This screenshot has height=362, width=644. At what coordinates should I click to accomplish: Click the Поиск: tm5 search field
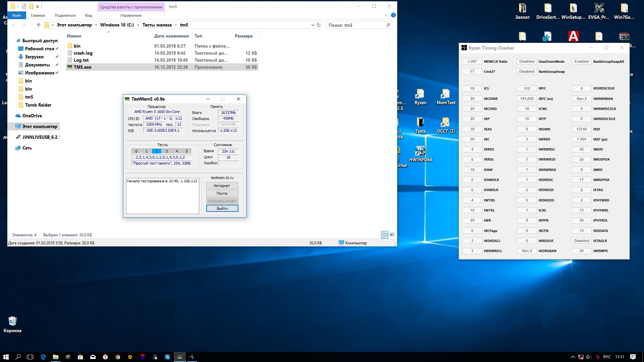click(356, 25)
